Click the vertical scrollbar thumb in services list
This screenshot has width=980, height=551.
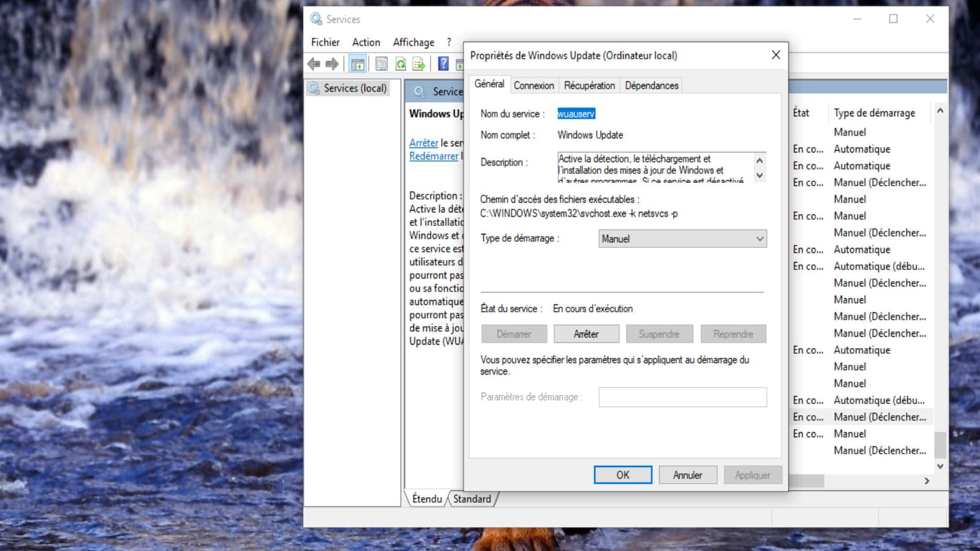coord(940,445)
